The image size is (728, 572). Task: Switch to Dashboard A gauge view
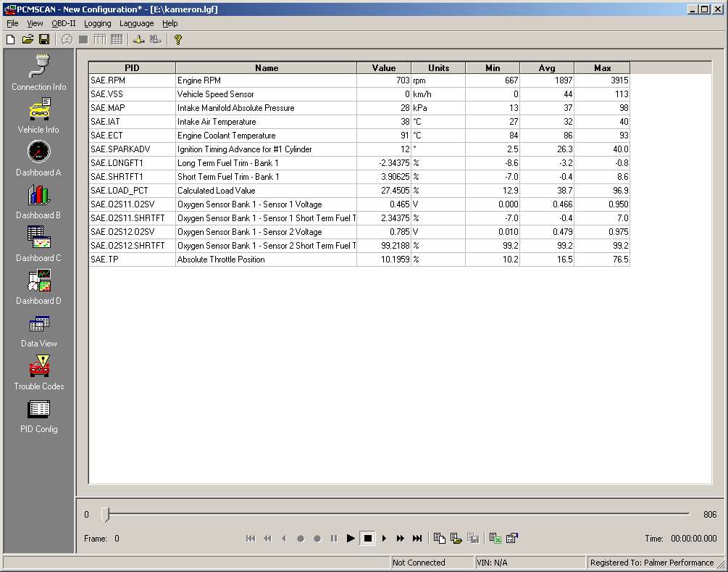(39, 159)
